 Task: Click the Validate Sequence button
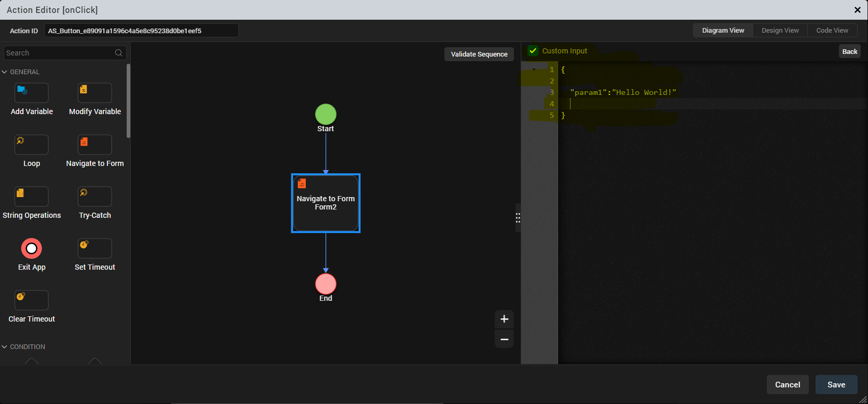(479, 54)
